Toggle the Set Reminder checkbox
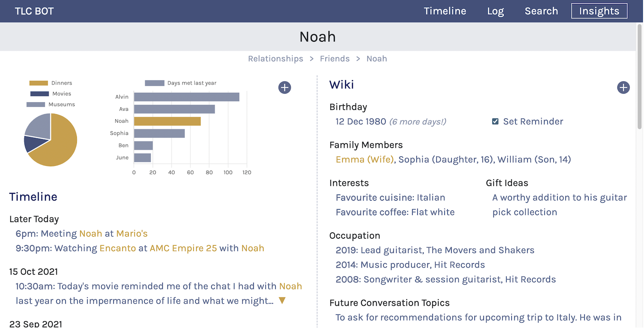The height and width of the screenshot is (329, 644). 495,122
